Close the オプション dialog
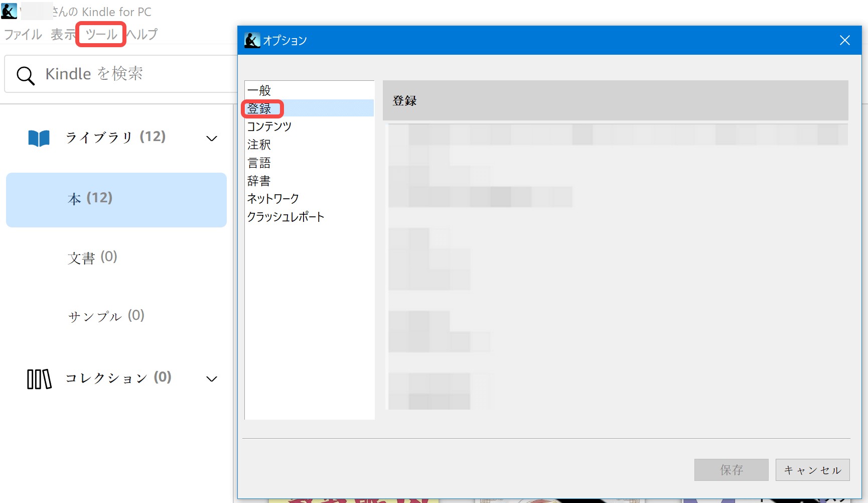This screenshot has height=503, width=868. pyautogui.click(x=845, y=40)
